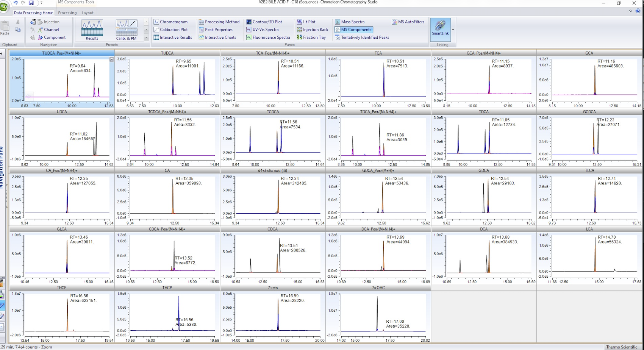Viewport: 644px width, 350px height.
Task: Click the Undo arrow icon
Action: pyautogui.click(x=16, y=3)
